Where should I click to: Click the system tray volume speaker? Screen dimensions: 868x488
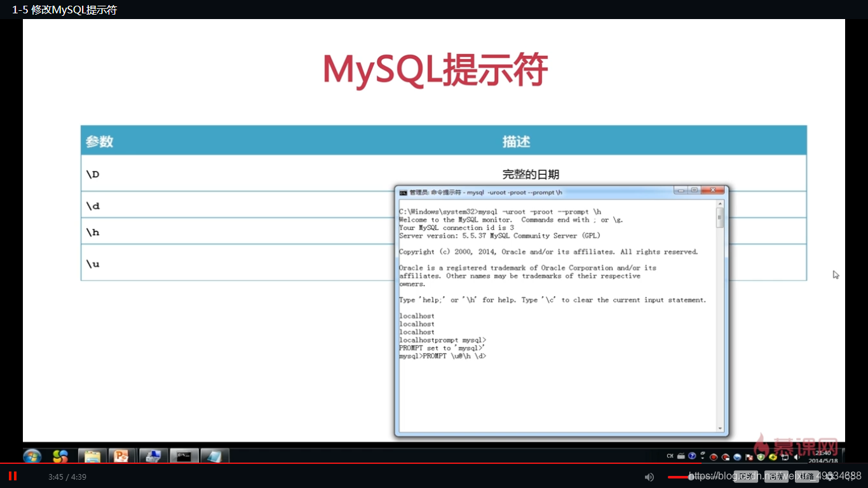(796, 457)
